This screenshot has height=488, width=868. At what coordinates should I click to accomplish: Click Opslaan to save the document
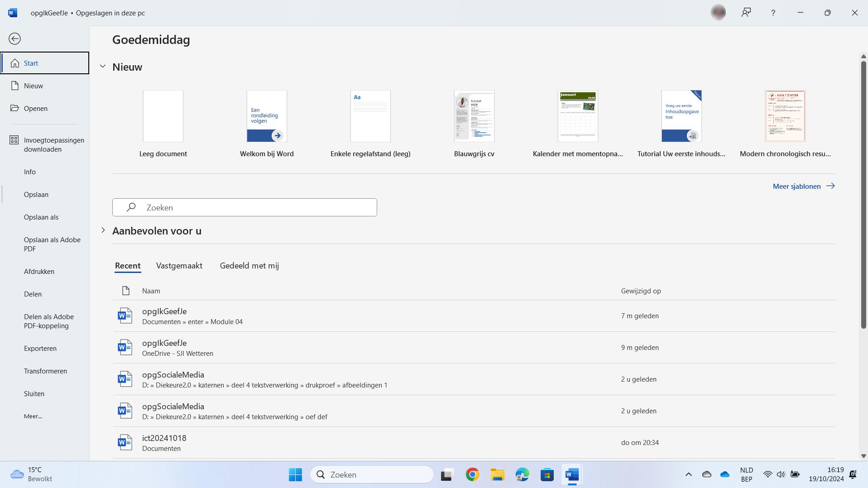[45, 194]
